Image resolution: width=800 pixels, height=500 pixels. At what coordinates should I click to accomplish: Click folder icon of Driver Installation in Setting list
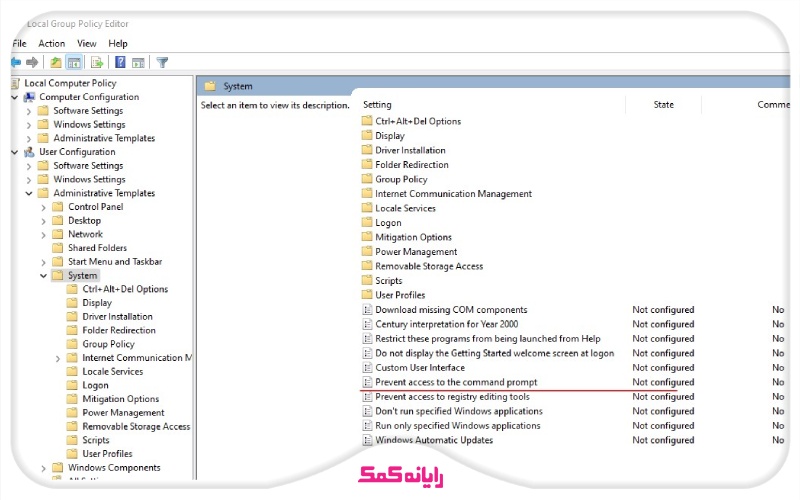click(367, 150)
